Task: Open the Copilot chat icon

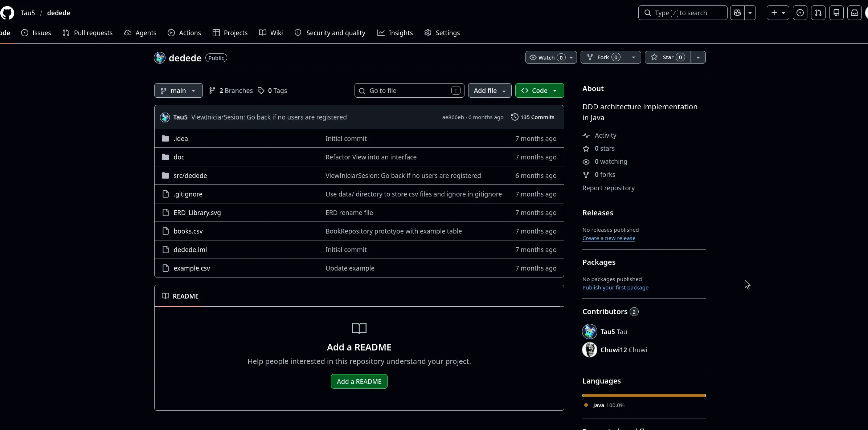Action: 737,13
